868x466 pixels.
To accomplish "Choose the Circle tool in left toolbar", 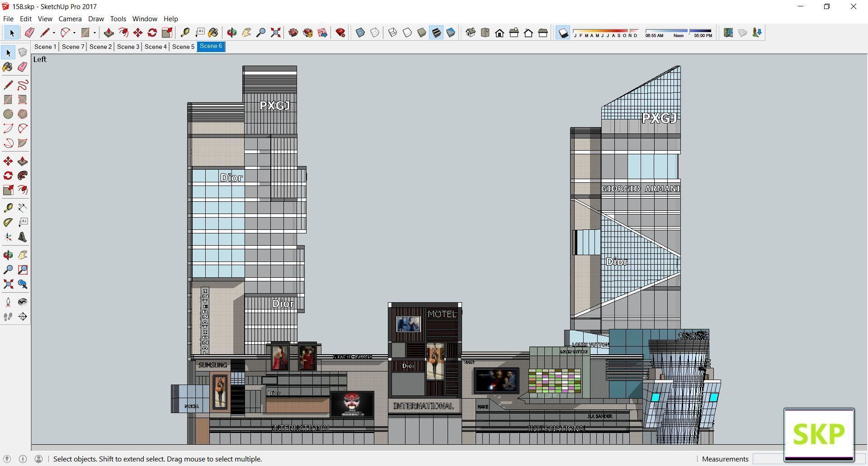I will tap(8, 114).
